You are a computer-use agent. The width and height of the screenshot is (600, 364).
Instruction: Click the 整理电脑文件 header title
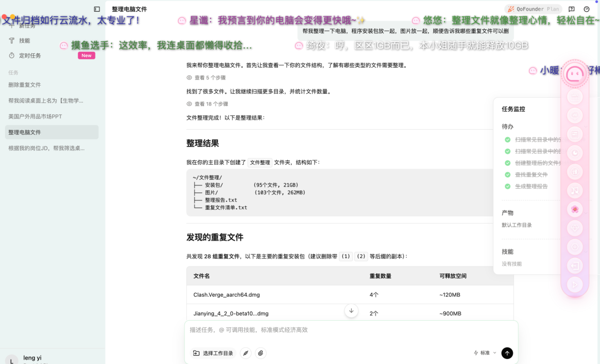click(129, 9)
